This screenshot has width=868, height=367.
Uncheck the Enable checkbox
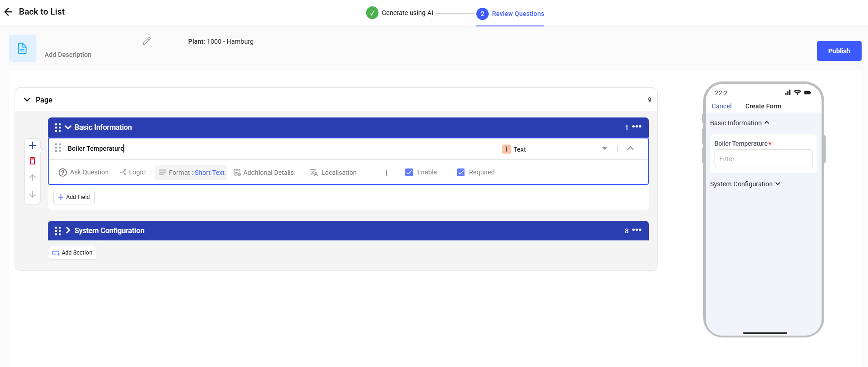(x=409, y=172)
